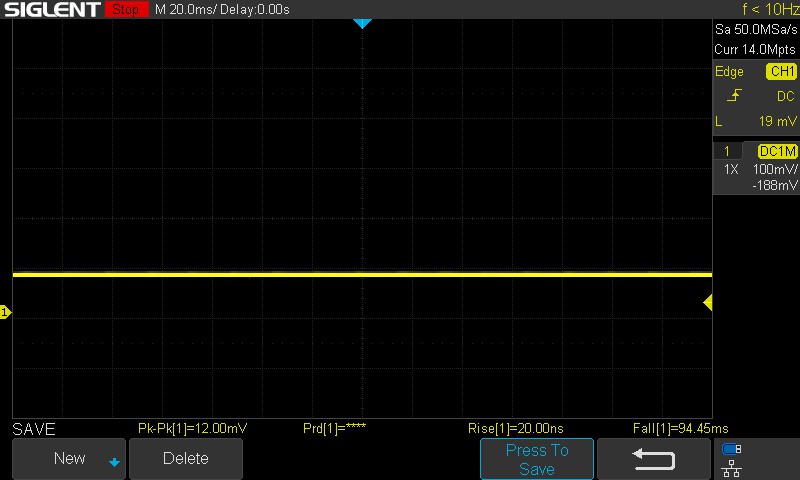
Task: Click the Fall[1]=94.45ms measurement
Action: tap(681, 428)
